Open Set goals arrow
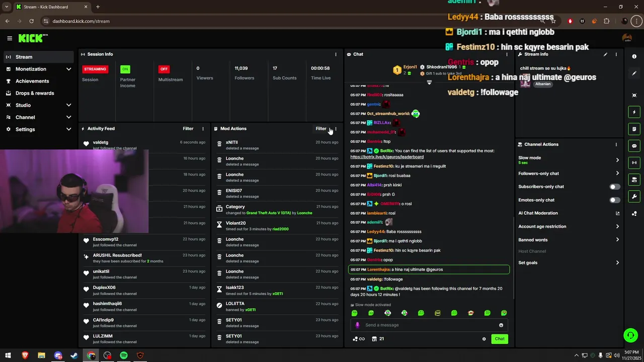644x362 pixels. click(x=617, y=262)
